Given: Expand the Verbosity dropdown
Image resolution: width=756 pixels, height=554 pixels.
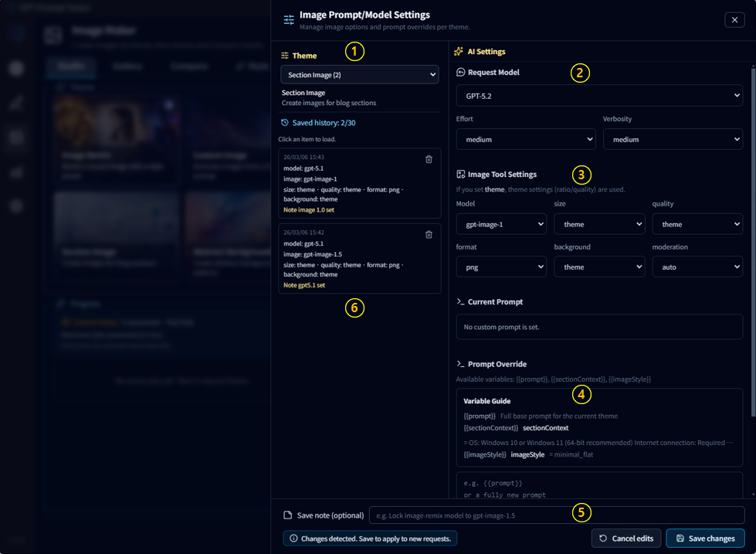Looking at the screenshot, I should [672, 140].
